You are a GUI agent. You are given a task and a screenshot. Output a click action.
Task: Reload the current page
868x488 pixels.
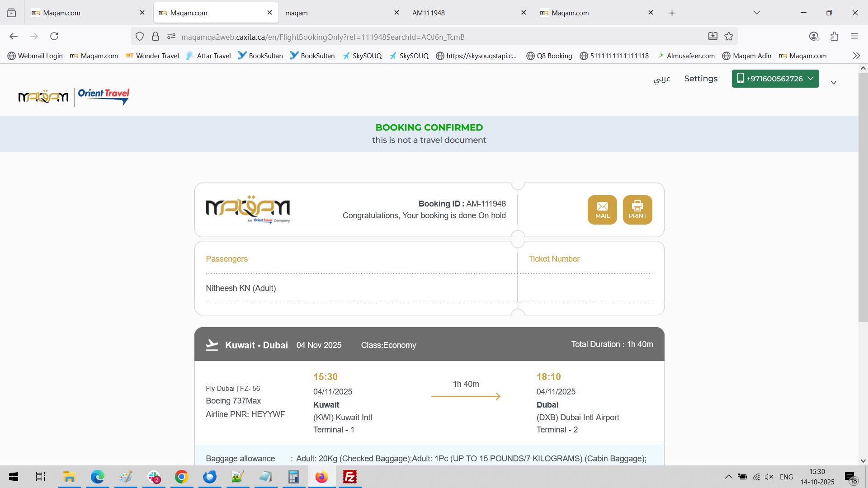tap(54, 36)
